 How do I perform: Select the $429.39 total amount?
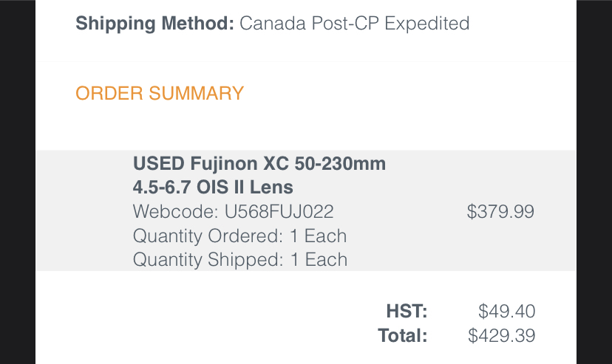click(501, 336)
